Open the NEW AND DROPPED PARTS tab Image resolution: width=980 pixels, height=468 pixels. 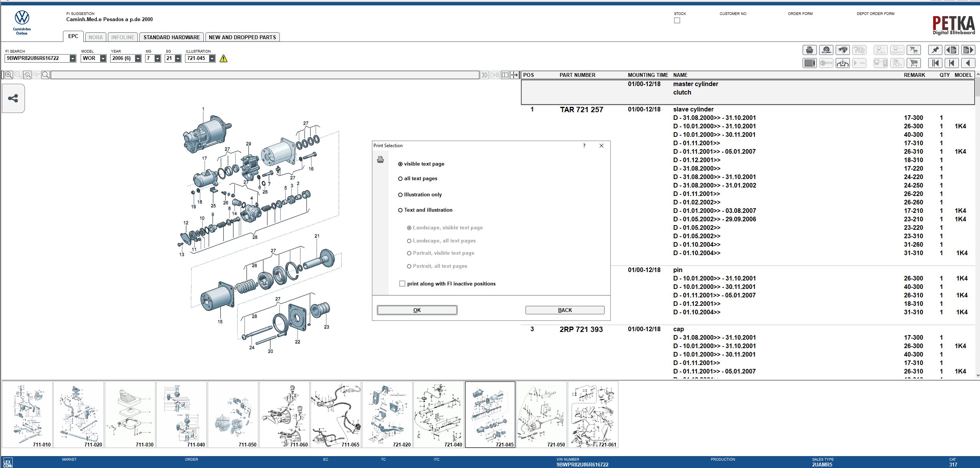point(242,37)
